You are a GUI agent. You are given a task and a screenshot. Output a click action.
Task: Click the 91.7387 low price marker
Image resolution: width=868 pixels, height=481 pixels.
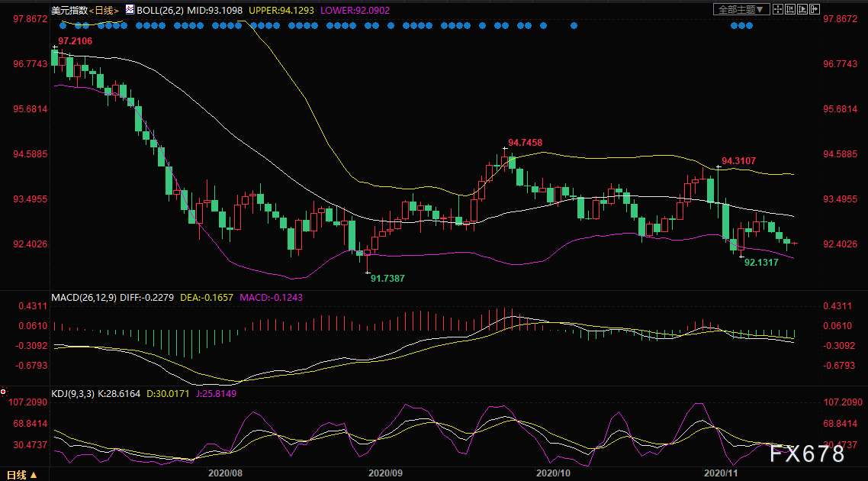coord(387,279)
